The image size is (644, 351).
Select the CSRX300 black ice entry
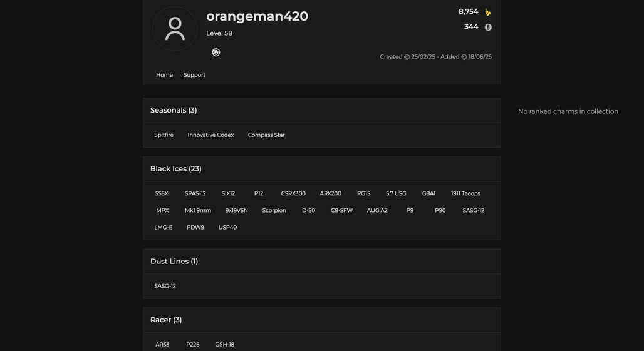(x=293, y=193)
